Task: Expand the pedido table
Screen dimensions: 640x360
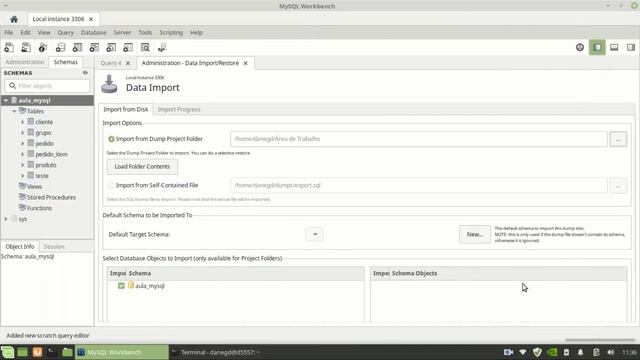Action: (x=22, y=144)
